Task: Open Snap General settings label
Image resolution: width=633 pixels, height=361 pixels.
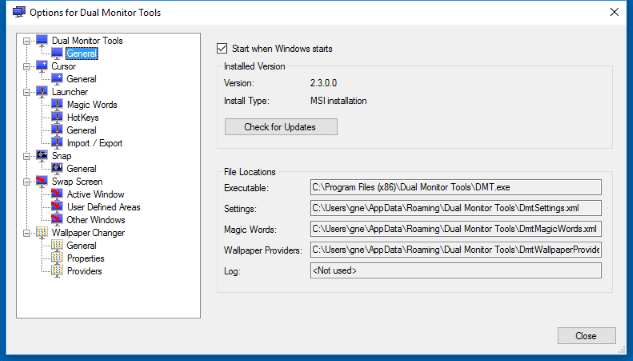Action: [x=82, y=168]
